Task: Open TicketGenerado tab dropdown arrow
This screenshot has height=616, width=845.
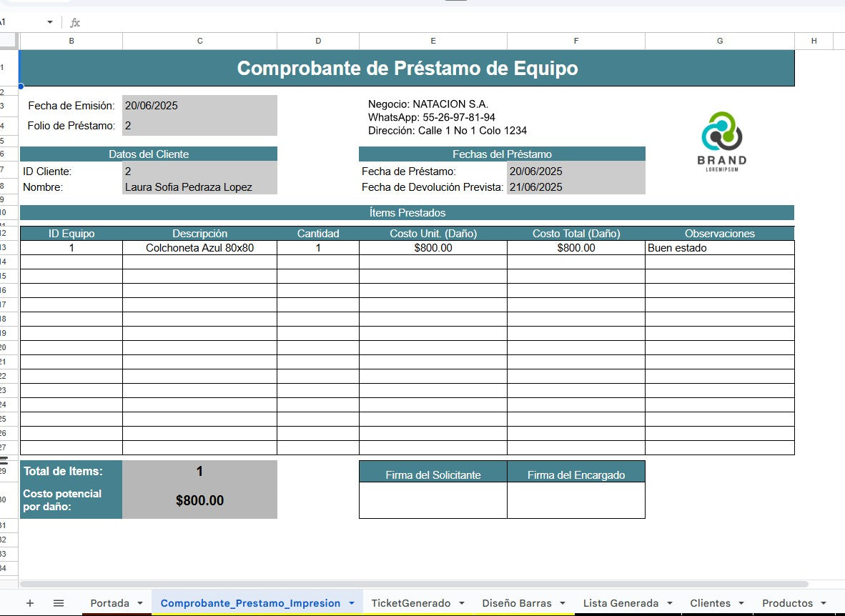Action: point(462,603)
